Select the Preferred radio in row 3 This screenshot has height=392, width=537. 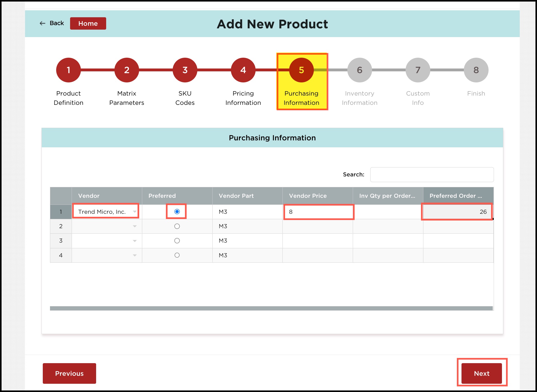coord(177,241)
